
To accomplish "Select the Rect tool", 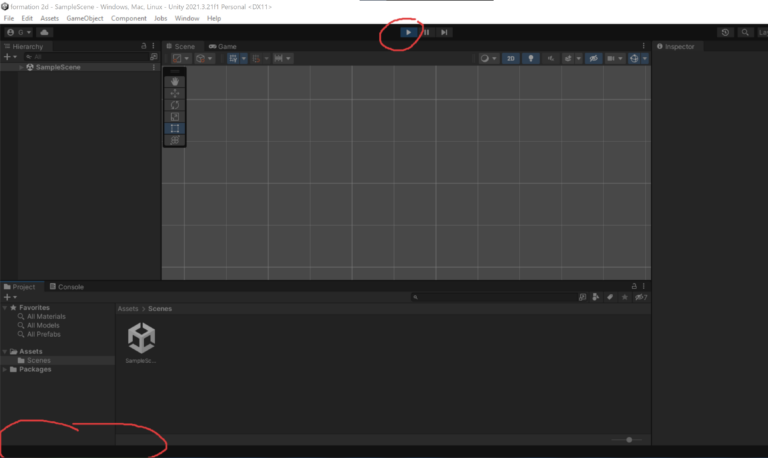I will coord(175,128).
